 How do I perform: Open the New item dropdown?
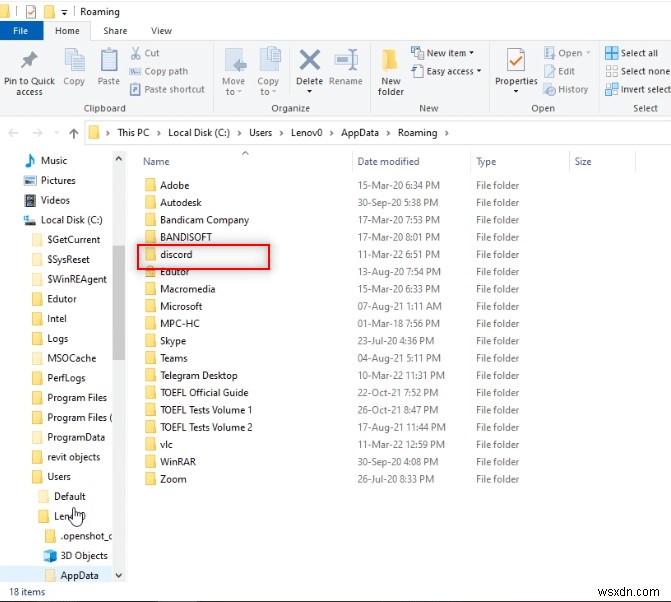[442, 53]
